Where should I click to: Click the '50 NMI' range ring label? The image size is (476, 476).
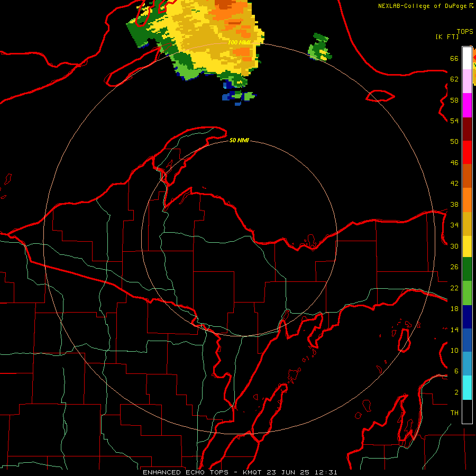239,140
